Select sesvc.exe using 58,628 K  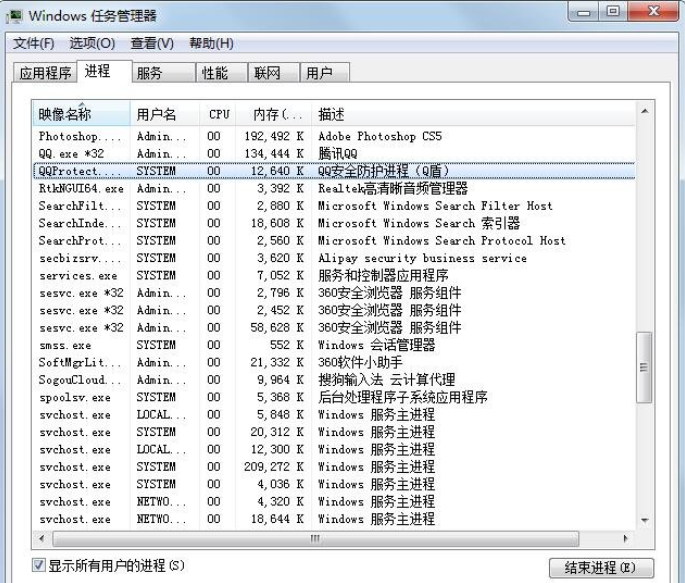point(334,328)
